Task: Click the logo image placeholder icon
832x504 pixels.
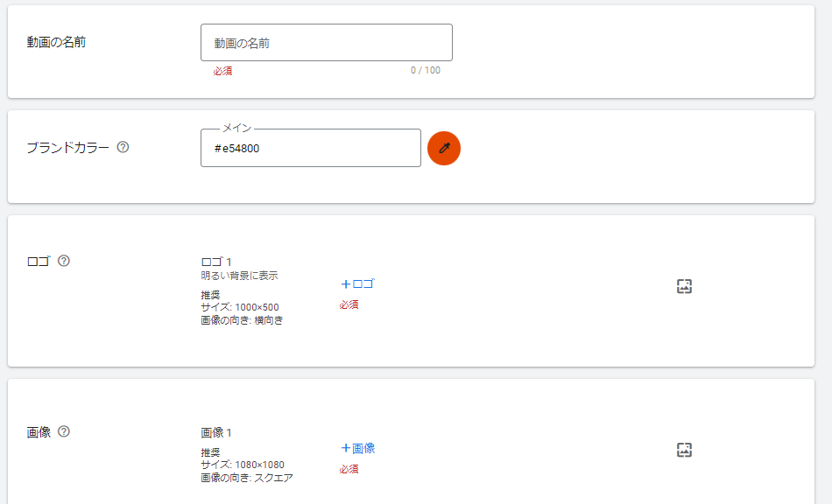Action: (685, 286)
